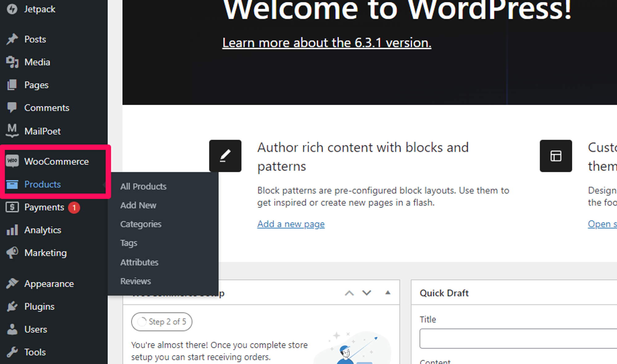The image size is (617, 364).
Task: Move WooCommerce Setup widget up
Action: [x=349, y=293]
